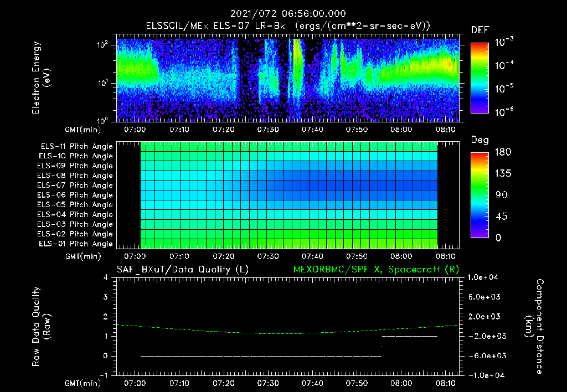567x392 pixels.
Task: Click the 45 tick on Deg color bar
Action: click(x=502, y=216)
